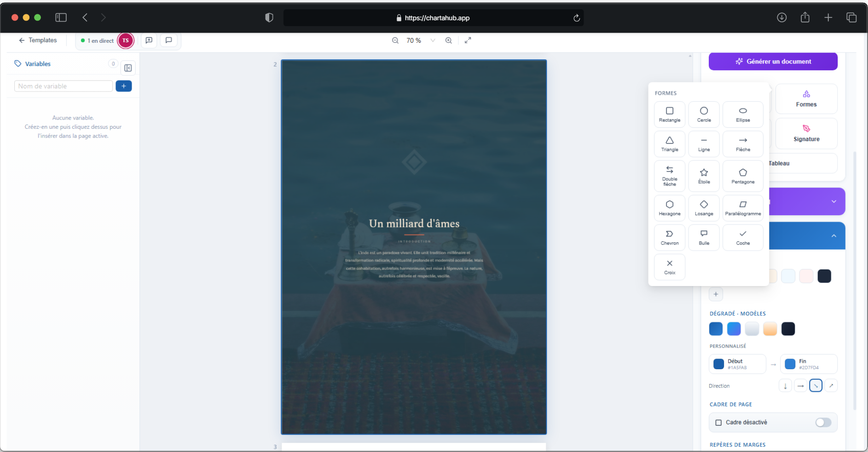Open the Safari share menu
This screenshot has width=868, height=452.
coord(805,17)
